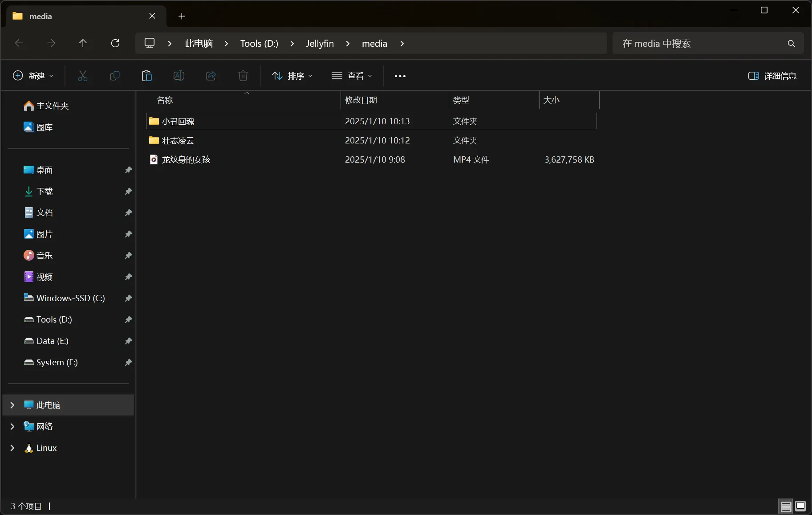The height and width of the screenshot is (515, 812).
Task: Refresh the current folder view
Action: coord(115,43)
